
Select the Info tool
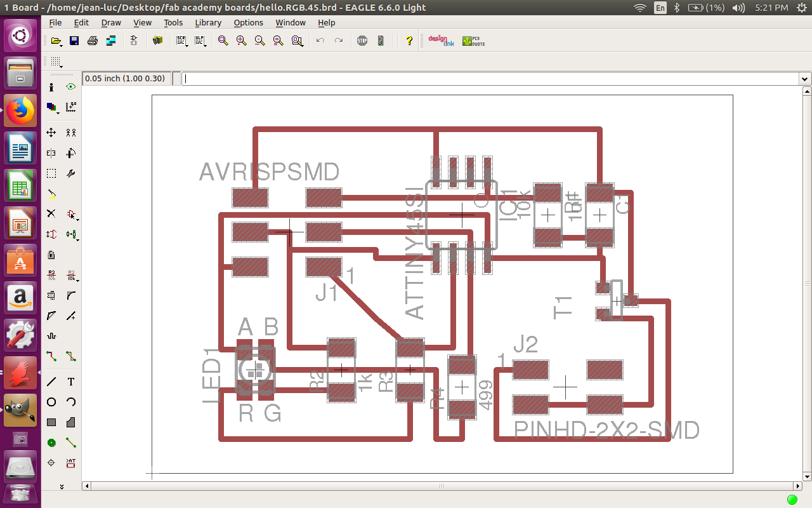coord(51,87)
